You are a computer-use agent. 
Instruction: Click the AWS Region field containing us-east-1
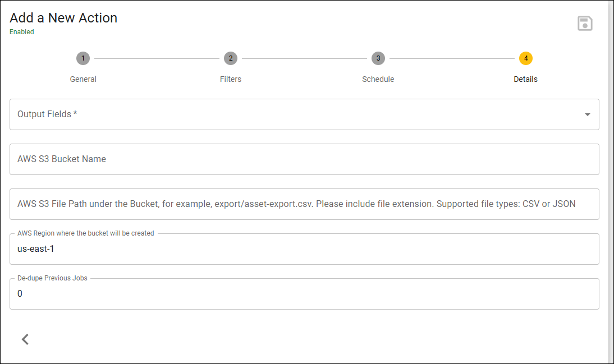point(304,249)
